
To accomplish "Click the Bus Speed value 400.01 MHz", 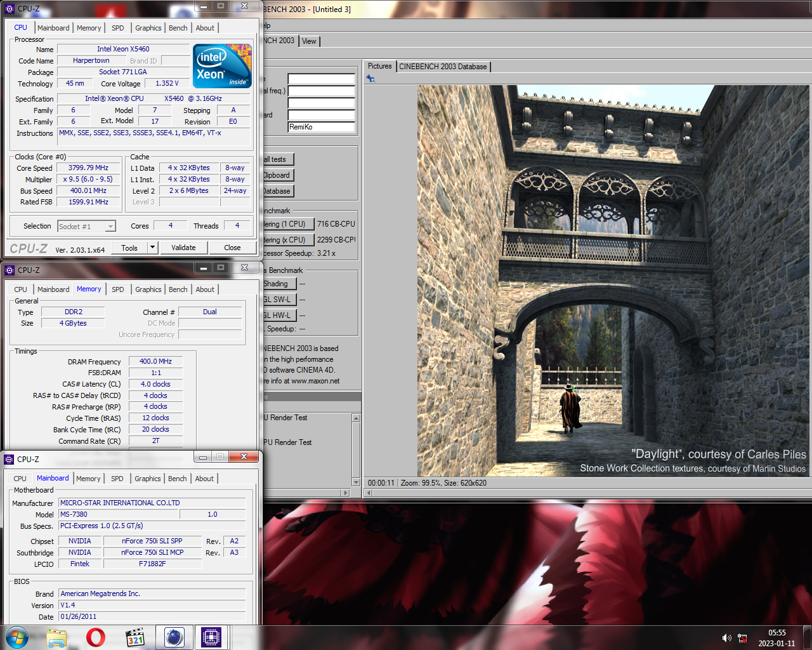I will 88,190.
